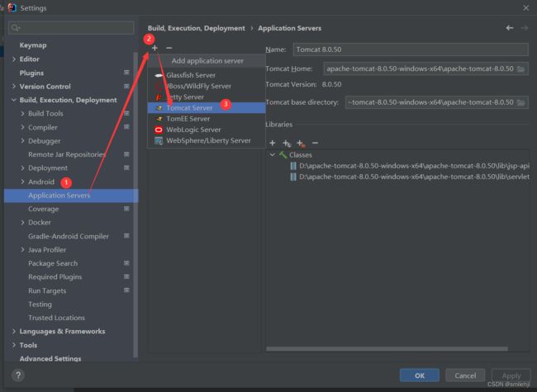The width and height of the screenshot is (537, 392).
Task: Close the Settings dialog
Action: 525,8
